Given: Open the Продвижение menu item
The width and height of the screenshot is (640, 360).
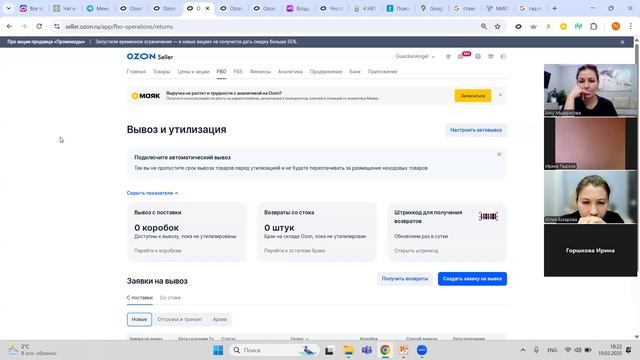Looking at the screenshot, I should point(326,71).
